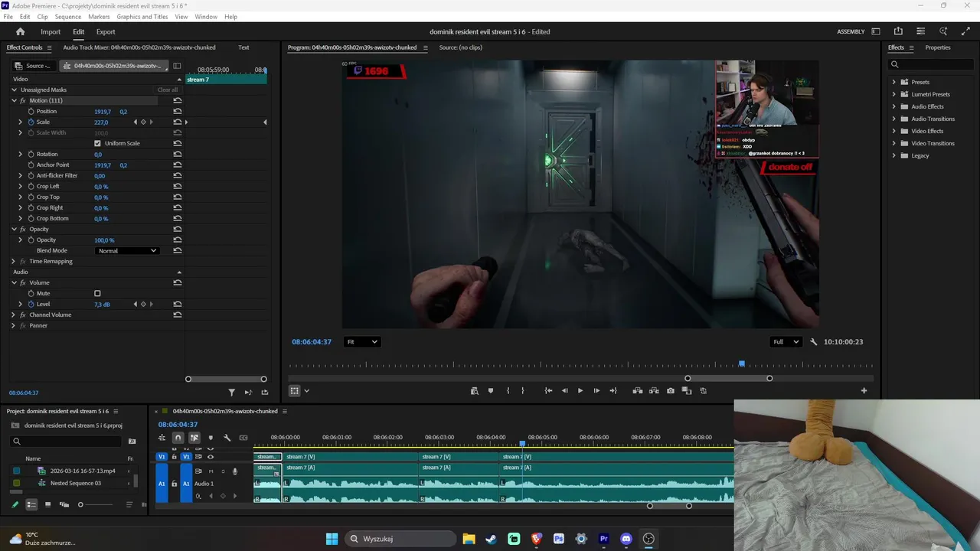
Task: Filter properties in Effect Controls
Action: [232, 393]
